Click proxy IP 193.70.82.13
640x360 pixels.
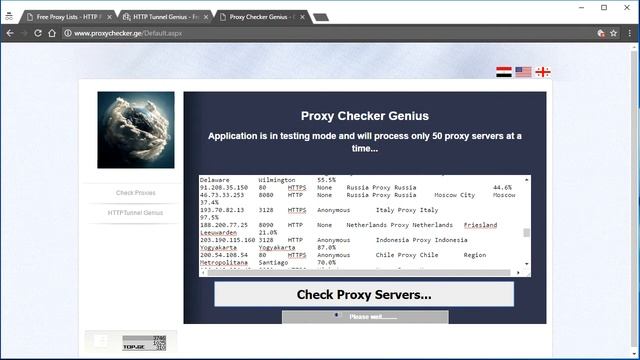(222, 210)
